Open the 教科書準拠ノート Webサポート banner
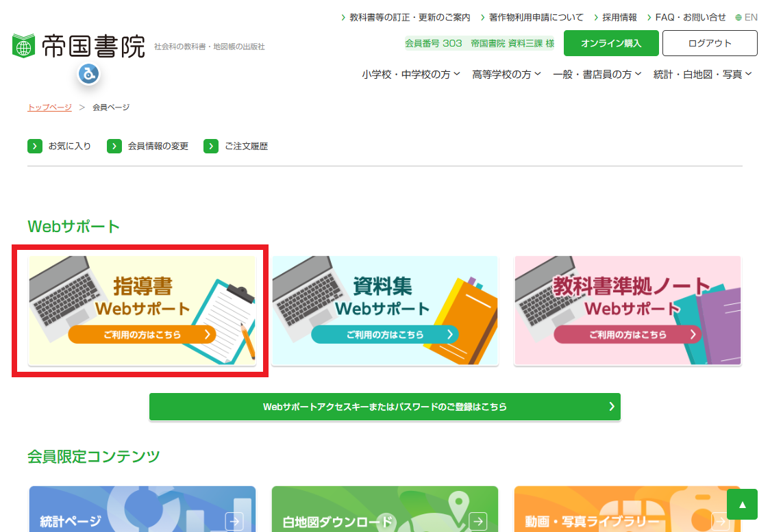770x532 pixels. tap(628, 312)
